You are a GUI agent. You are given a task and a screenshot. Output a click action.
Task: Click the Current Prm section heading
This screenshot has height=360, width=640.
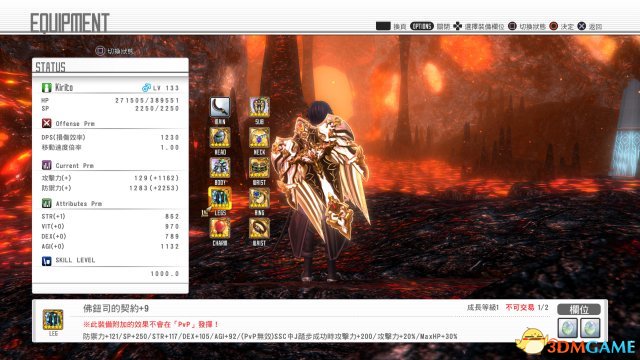[75, 165]
